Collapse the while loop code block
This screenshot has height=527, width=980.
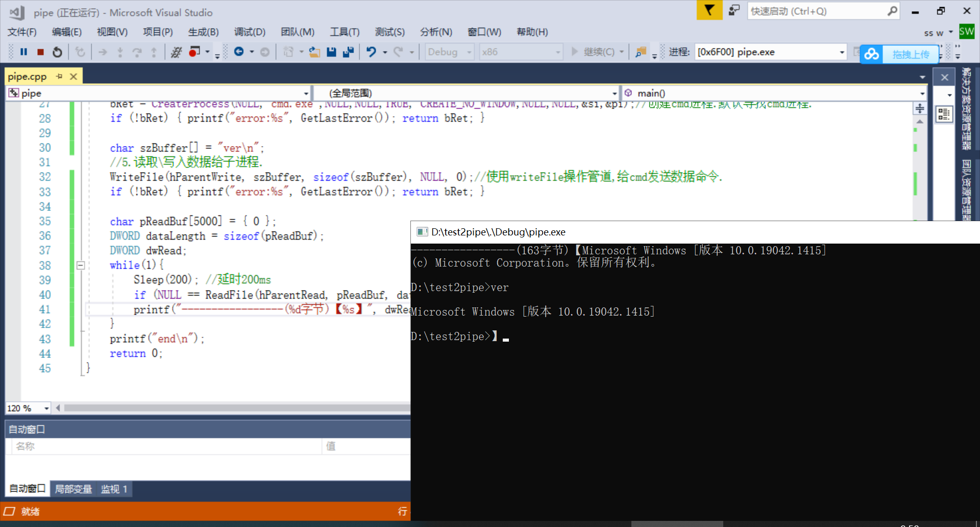pyautogui.click(x=80, y=265)
